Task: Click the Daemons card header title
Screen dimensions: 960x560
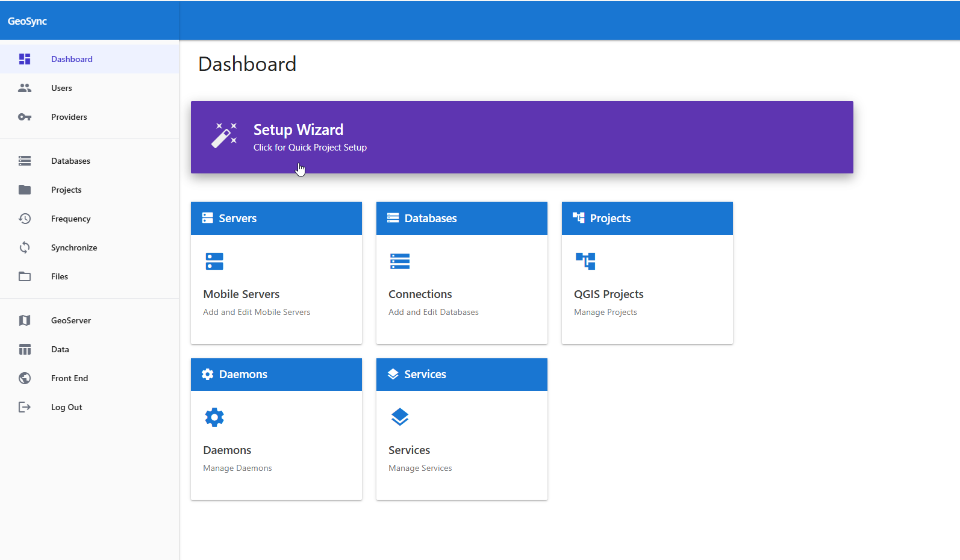Action: pos(243,374)
